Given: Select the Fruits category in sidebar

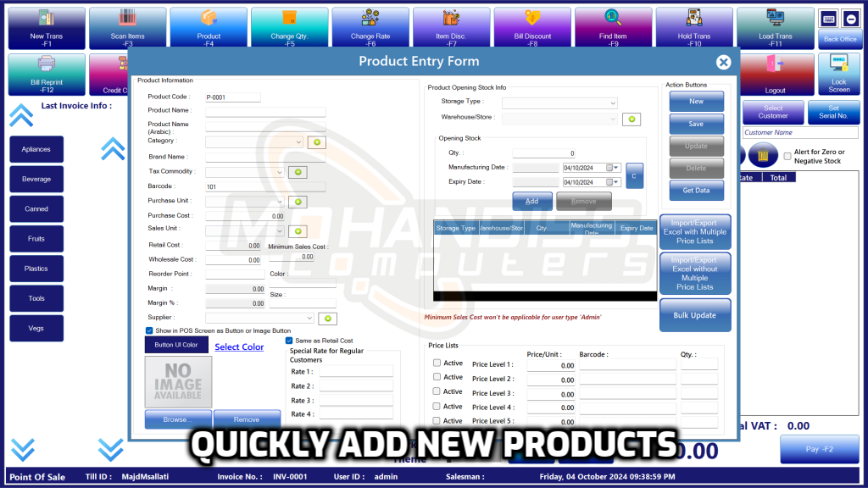Looking at the screenshot, I should click(x=36, y=238).
